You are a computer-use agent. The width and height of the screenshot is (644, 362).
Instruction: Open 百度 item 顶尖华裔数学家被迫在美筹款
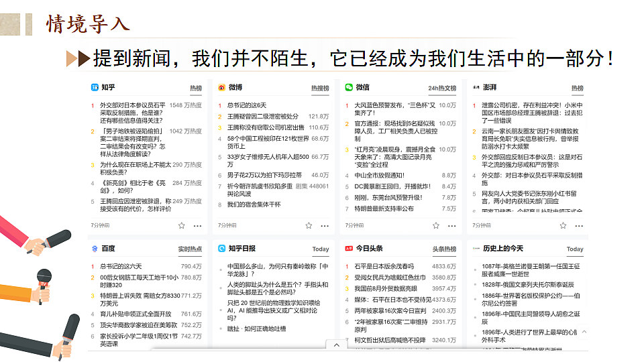(x=139, y=325)
